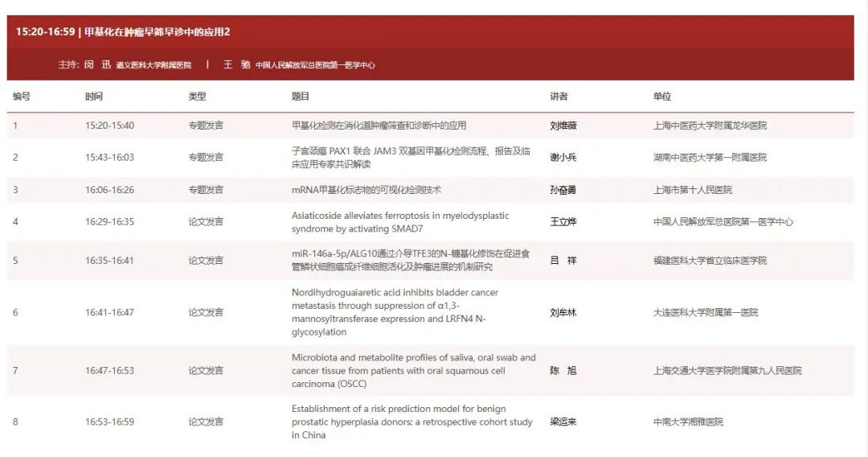868x457 pixels.
Task: Click speaker name 梁运来
Action: click(x=563, y=422)
